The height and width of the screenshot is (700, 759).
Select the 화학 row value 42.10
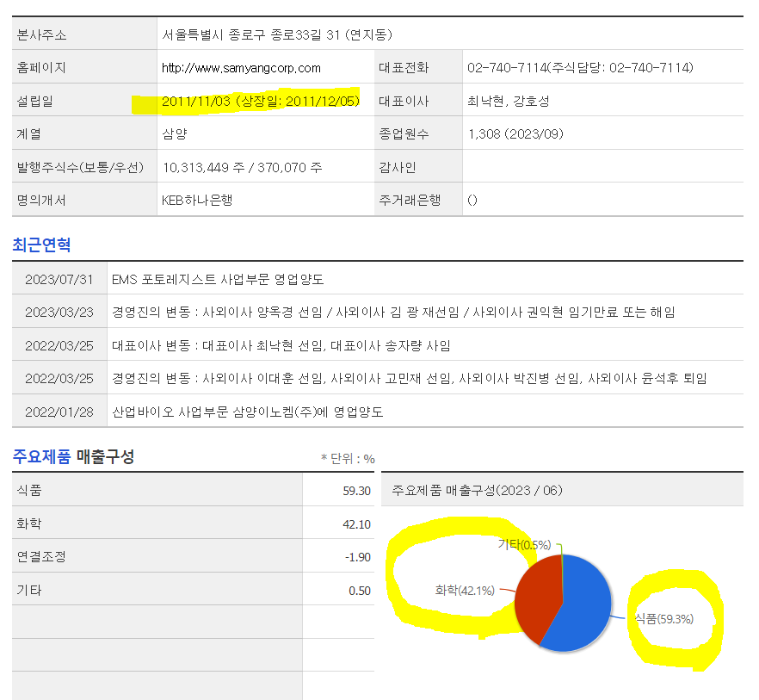point(357,524)
